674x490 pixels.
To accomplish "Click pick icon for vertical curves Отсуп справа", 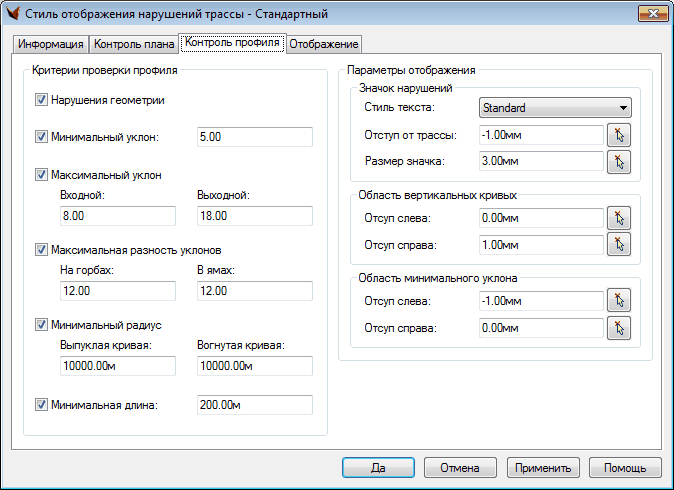I will [619, 243].
